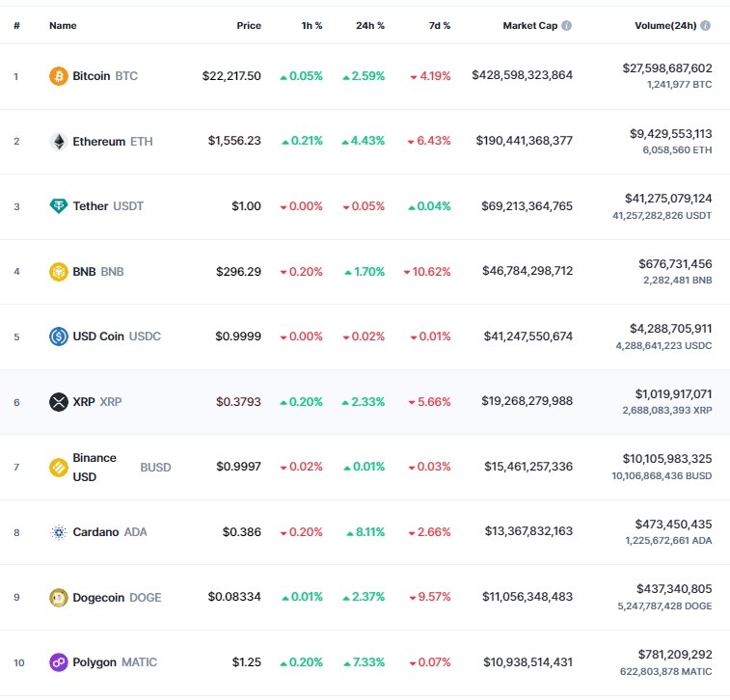
Task: Click the BNB logo icon
Action: point(59,272)
